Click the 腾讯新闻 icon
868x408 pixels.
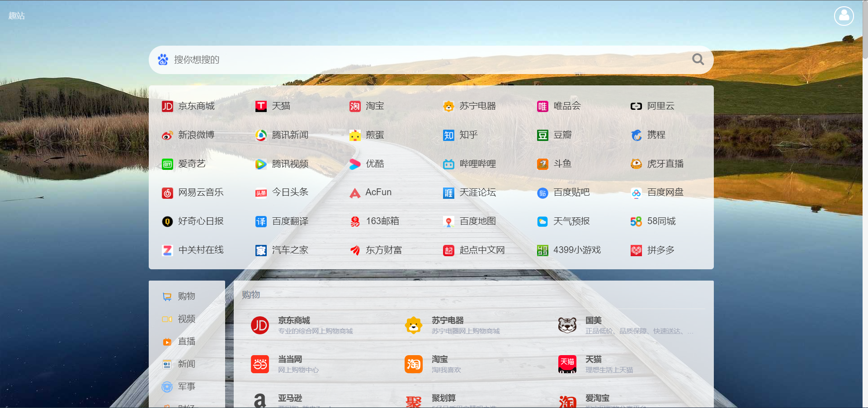tap(261, 135)
